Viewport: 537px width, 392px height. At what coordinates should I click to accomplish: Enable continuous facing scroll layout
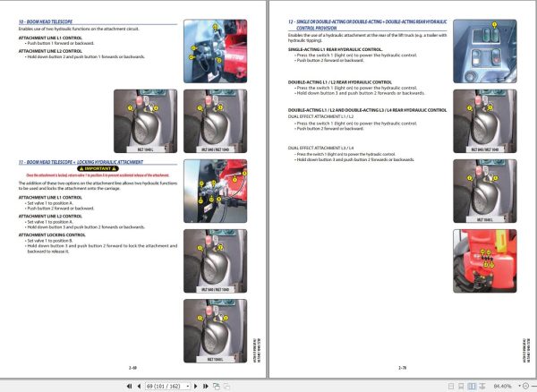pyautogui.click(x=482, y=386)
